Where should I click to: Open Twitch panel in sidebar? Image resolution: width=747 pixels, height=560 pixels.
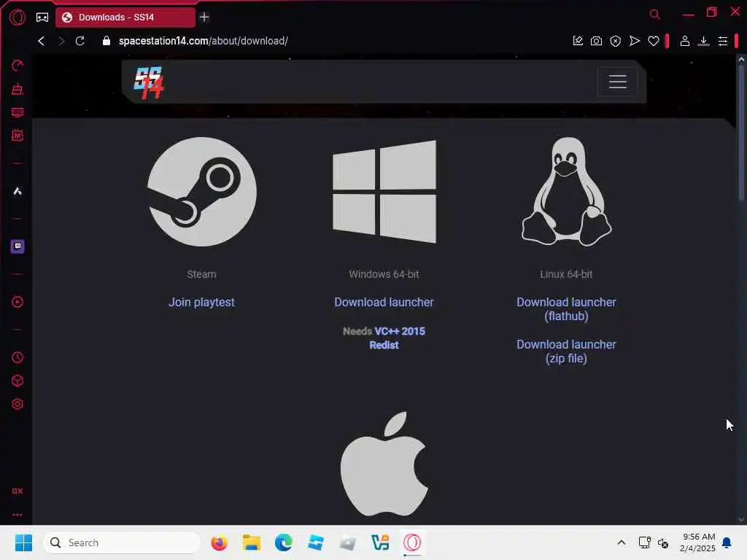(x=18, y=246)
